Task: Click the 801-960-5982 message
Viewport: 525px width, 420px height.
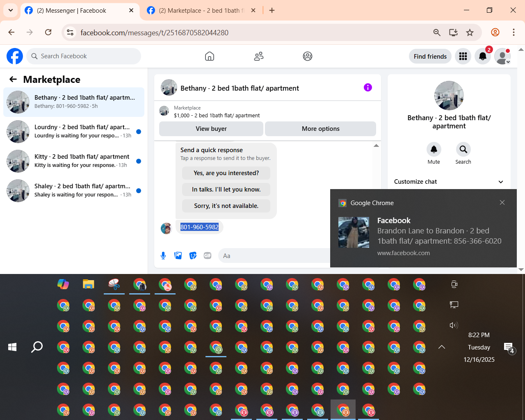Action: (199, 227)
